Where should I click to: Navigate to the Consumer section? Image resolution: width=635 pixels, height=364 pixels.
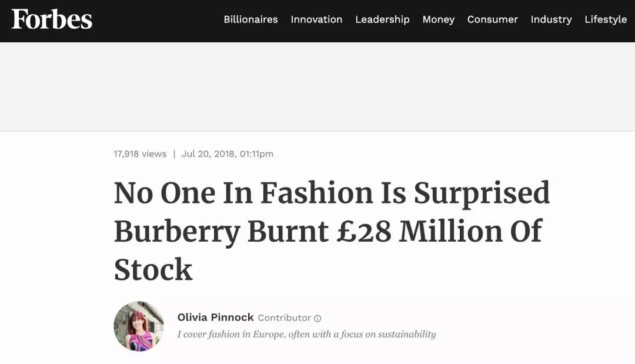coord(492,19)
